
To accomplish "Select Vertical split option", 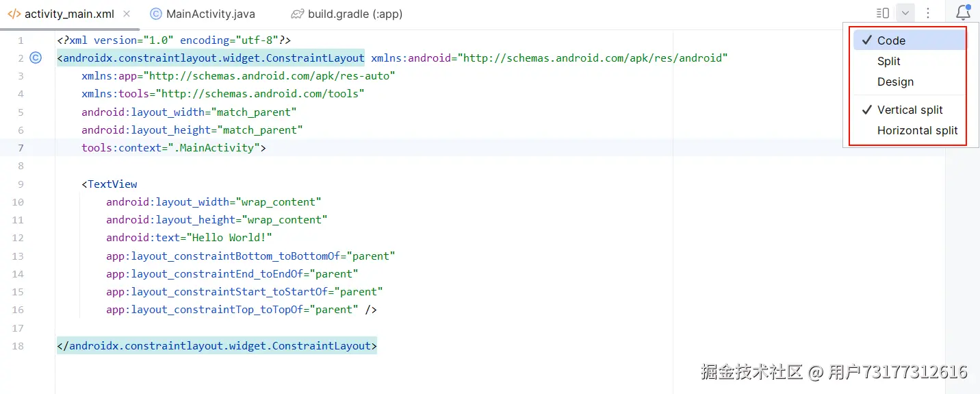I will tap(909, 110).
